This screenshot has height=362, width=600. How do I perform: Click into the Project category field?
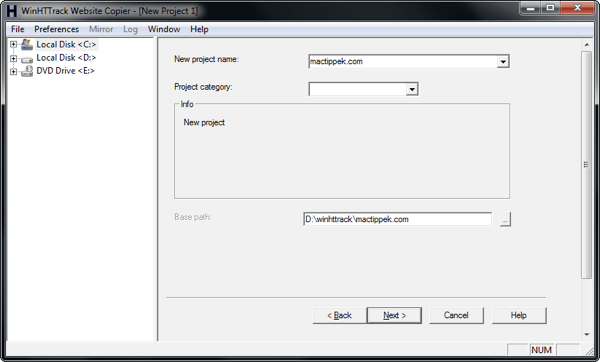pyautogui.click(x=358, y=89)
